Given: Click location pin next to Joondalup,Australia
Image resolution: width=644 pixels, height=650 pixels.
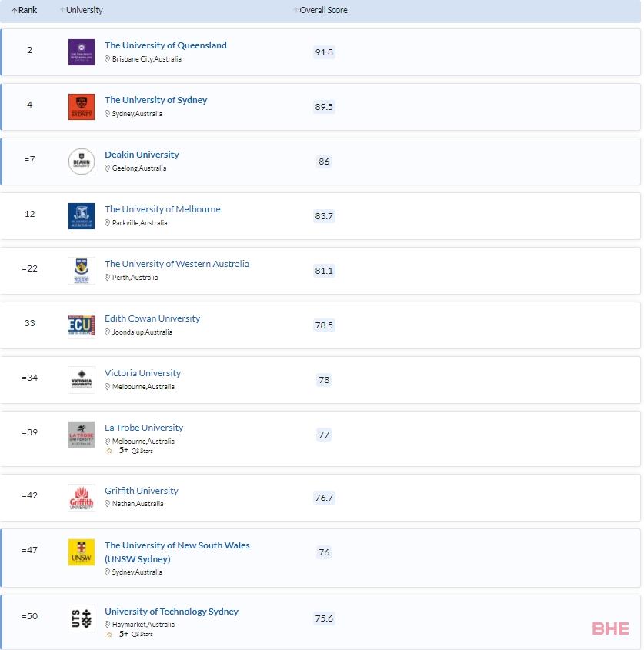Looking at the screenshot, I should [x=107, y=332].
